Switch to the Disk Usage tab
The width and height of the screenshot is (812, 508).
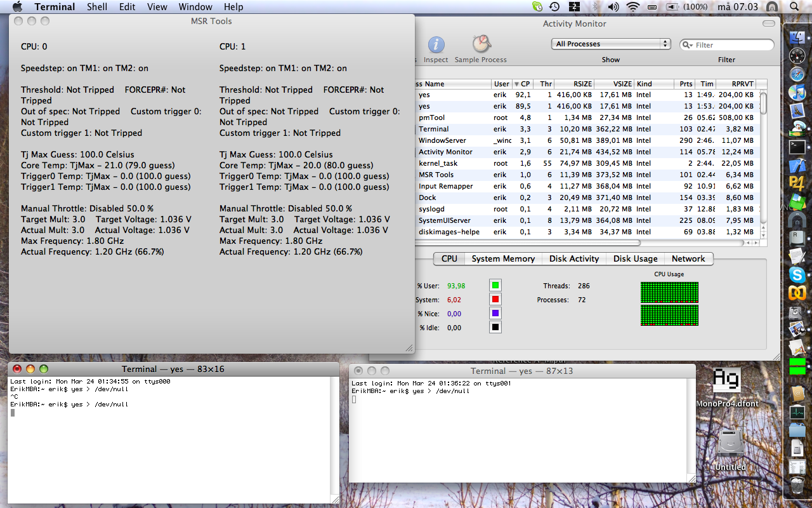coord(635,258)
